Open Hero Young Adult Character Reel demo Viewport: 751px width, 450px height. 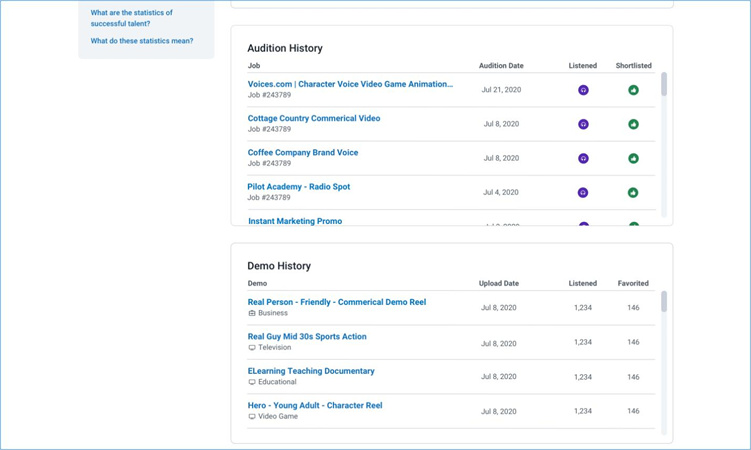tap(315, 406)
